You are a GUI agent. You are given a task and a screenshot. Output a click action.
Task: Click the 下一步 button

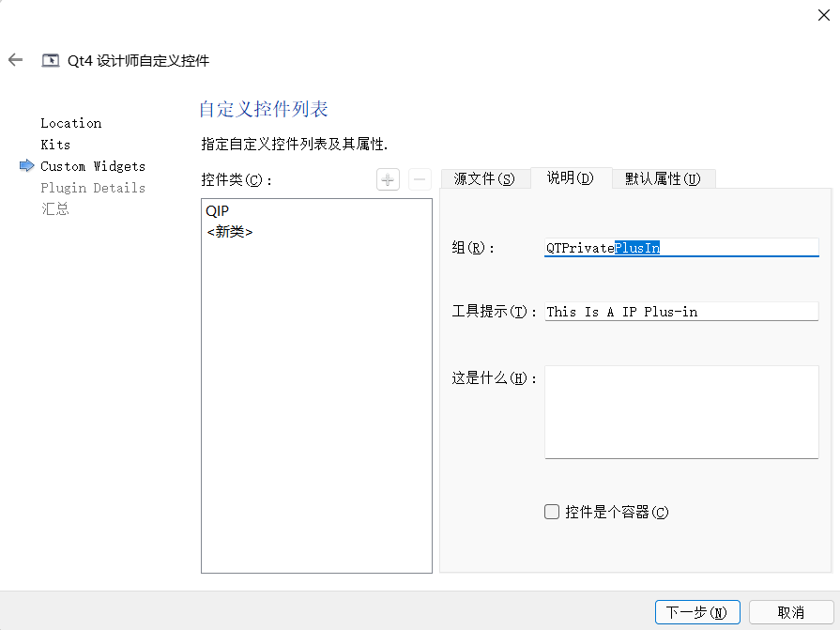coord(697,611)
